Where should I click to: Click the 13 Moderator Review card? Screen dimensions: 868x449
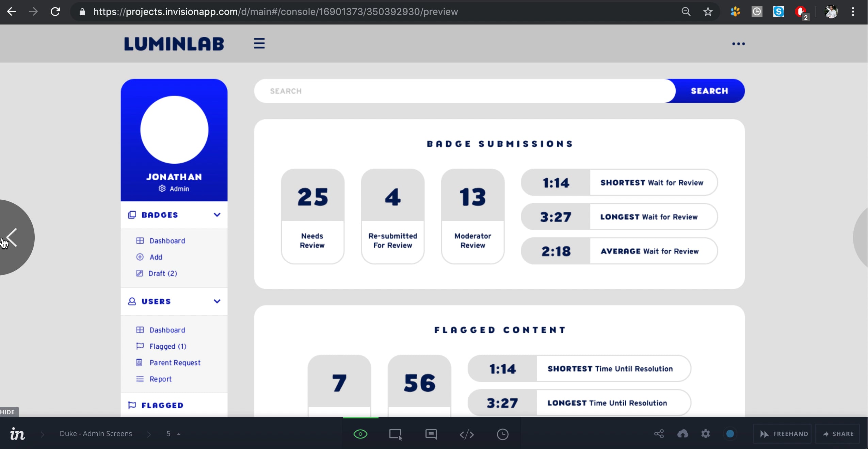tap(472, 216)
